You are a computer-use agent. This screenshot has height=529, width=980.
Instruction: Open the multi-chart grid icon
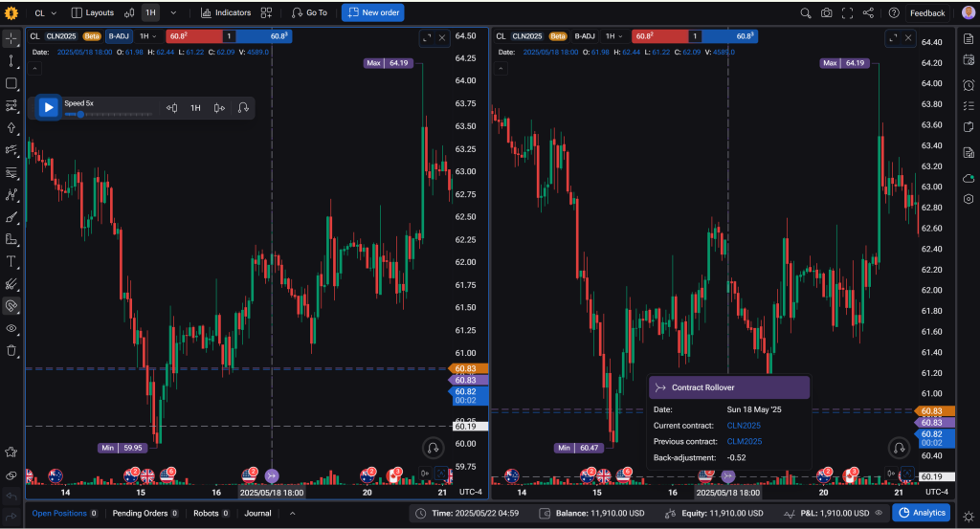click(x=266, y=12)
